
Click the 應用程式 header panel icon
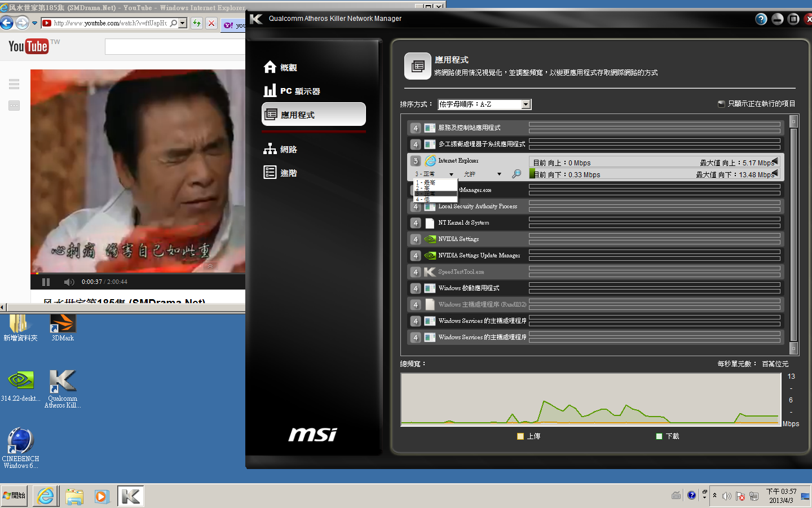pyautogui.click(x=418, y=67)
